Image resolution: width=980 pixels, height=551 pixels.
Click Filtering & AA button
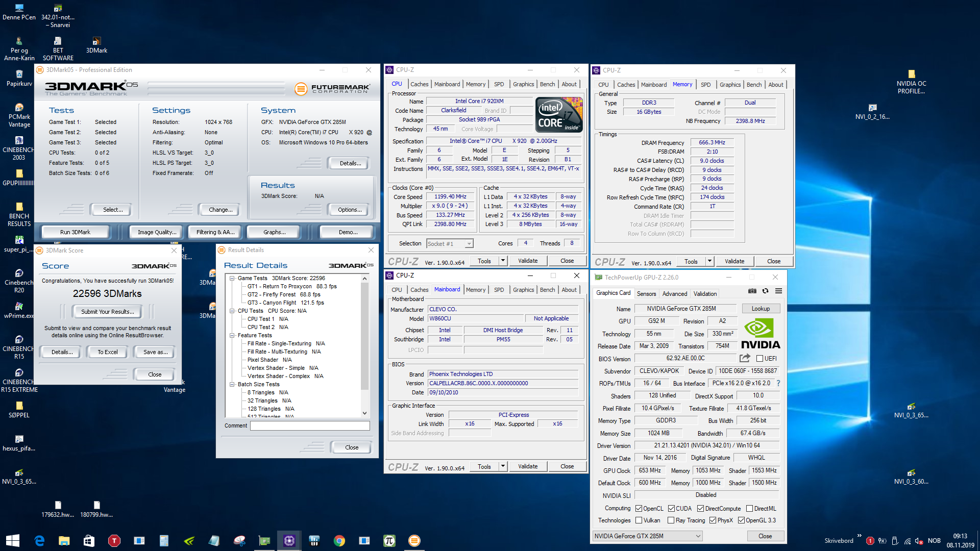(x=215, y=232)
